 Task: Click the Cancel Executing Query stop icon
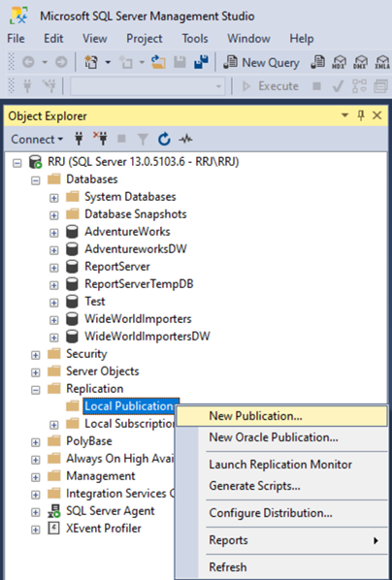coord(316,86)
